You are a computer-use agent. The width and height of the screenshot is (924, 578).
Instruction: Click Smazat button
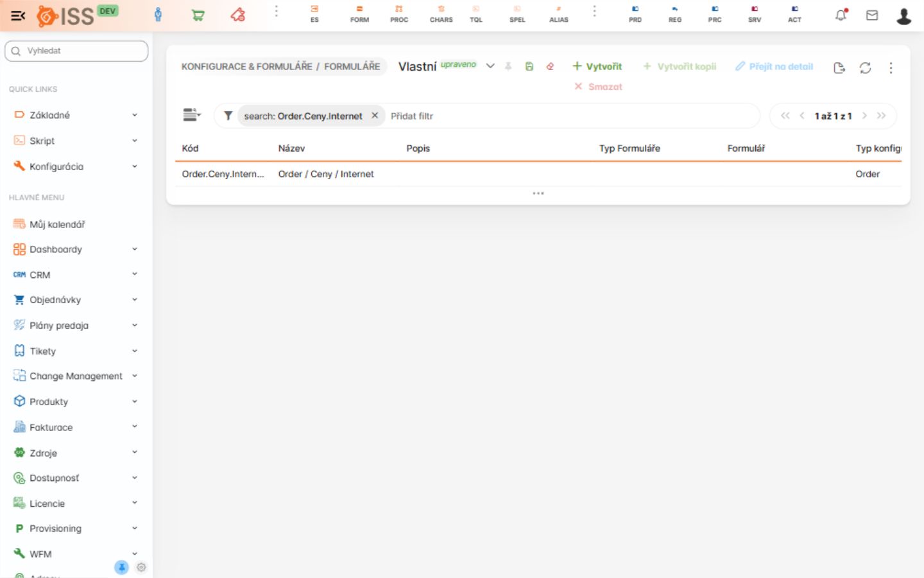[x=598, y=87]
